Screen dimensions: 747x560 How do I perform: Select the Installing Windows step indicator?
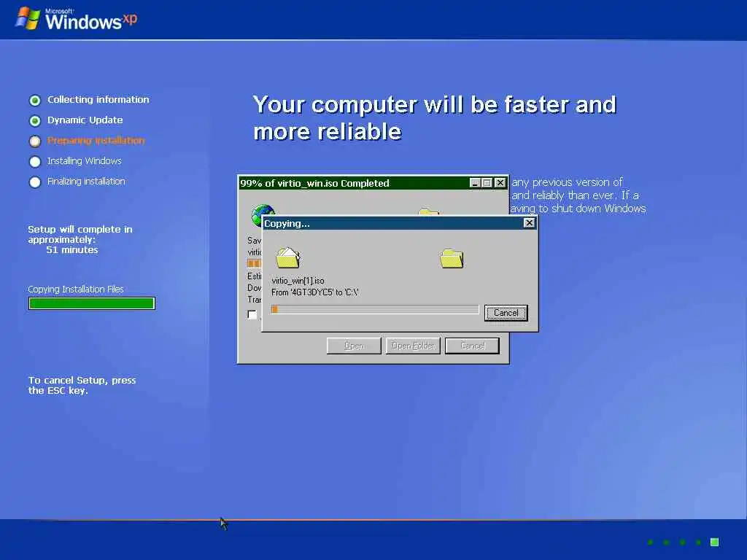coord(35,161)
